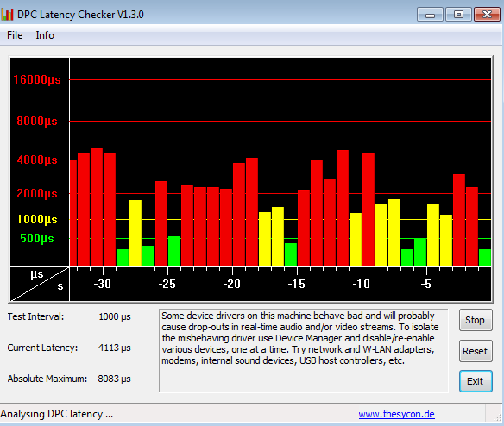
Task: Close the window with the red X
Action: (487, 15)
